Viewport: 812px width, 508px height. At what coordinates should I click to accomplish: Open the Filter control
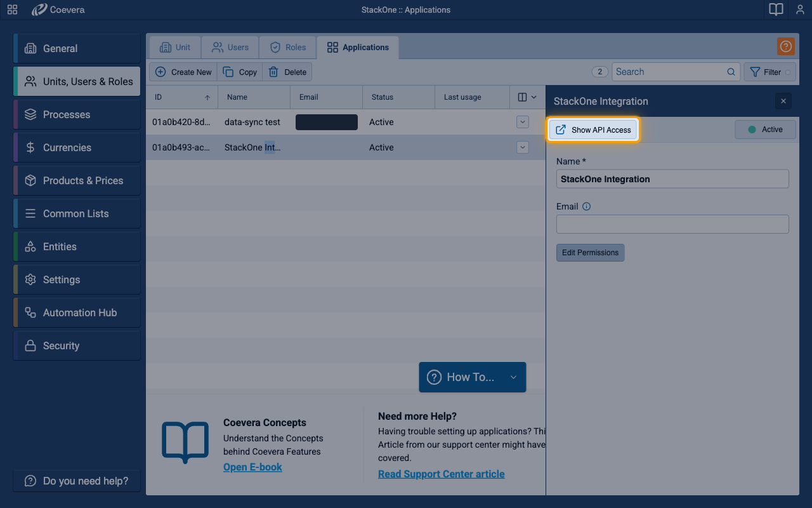click(x=769, y=72)
